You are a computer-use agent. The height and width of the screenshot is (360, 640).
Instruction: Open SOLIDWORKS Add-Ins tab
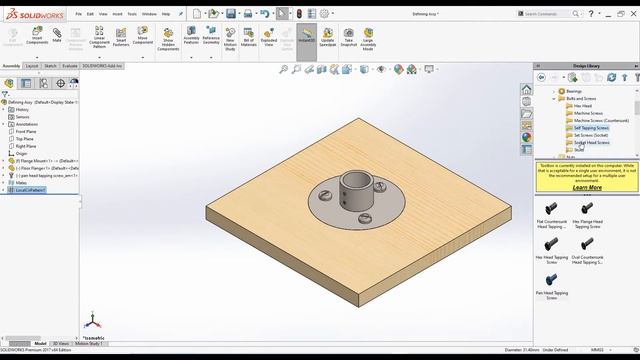tap(102, 66)
